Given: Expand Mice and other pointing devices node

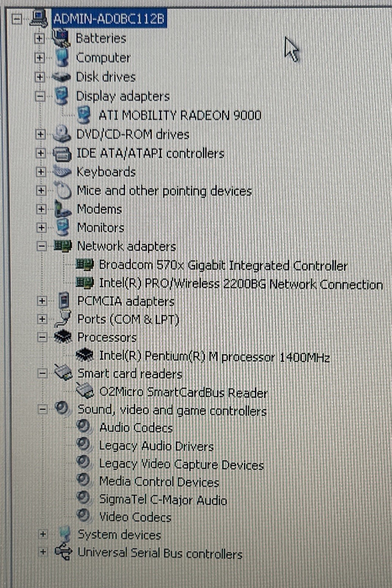Looking at the screenshot, I should [41, 190].
